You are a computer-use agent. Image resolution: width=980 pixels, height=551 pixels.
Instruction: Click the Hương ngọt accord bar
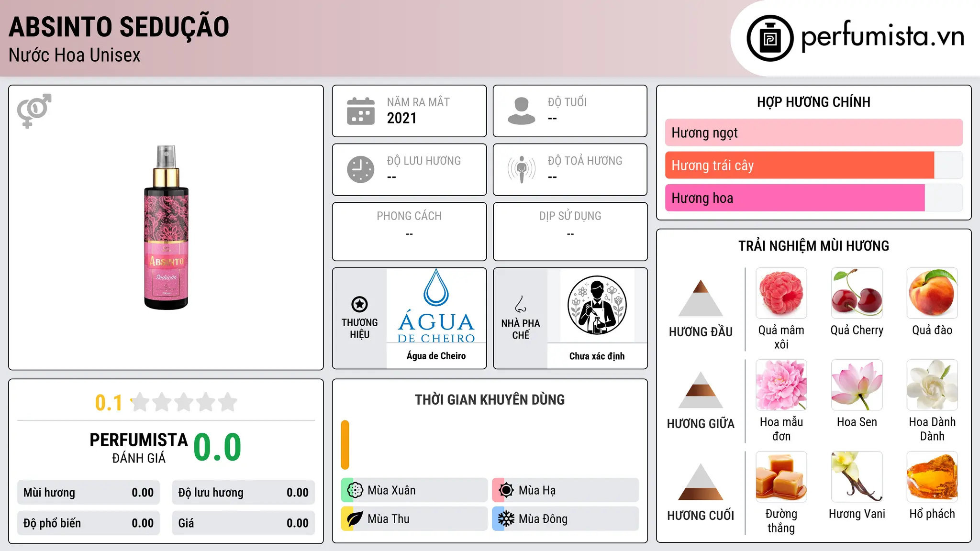coord(814,132)
